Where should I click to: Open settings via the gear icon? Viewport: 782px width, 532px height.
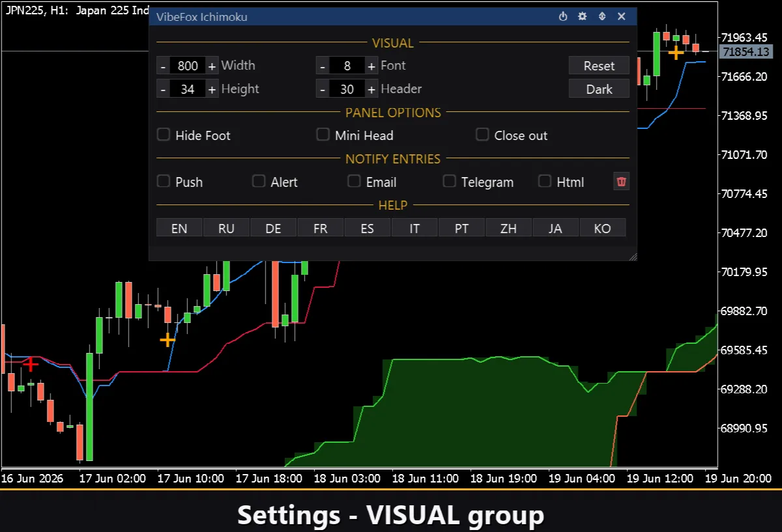583,16
